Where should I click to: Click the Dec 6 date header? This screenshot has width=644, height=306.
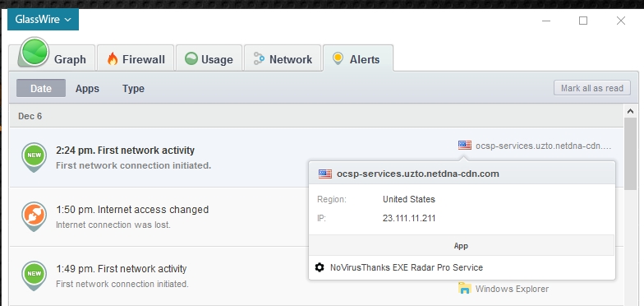tap(30, 116)
